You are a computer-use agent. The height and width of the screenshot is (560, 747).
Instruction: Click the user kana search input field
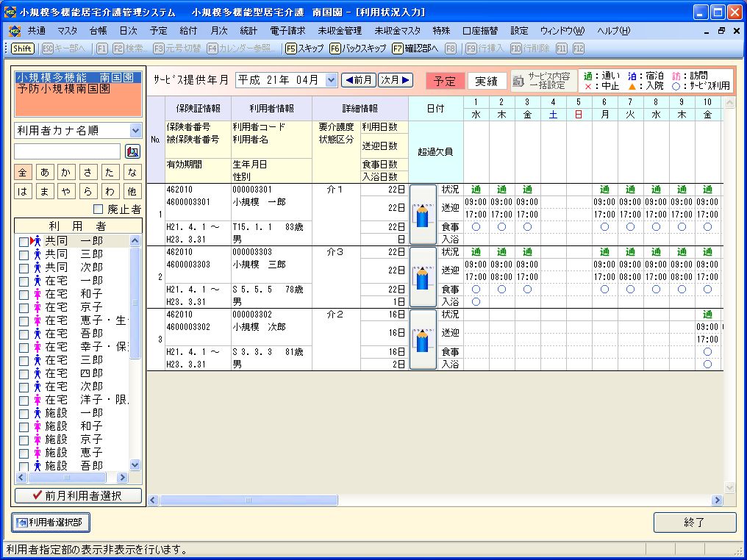67,151
